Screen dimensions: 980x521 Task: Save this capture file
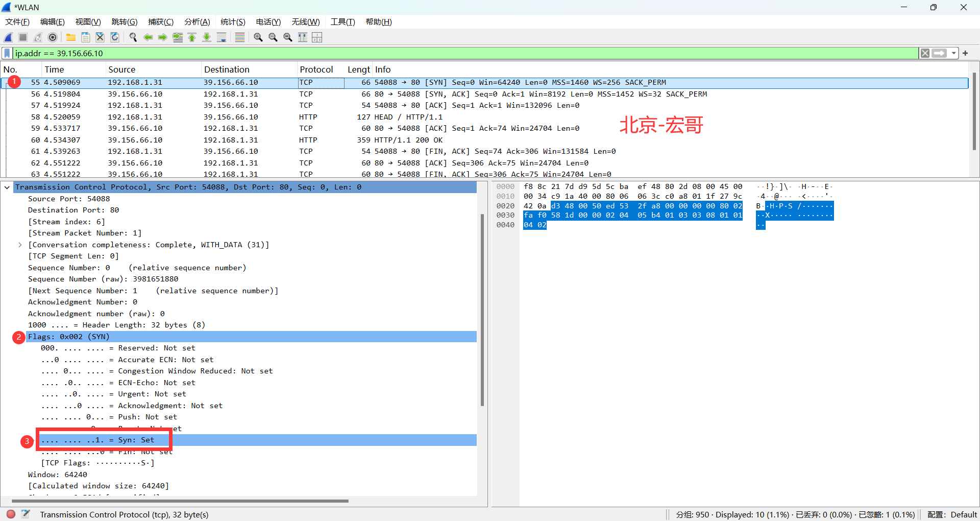point(86,37)
